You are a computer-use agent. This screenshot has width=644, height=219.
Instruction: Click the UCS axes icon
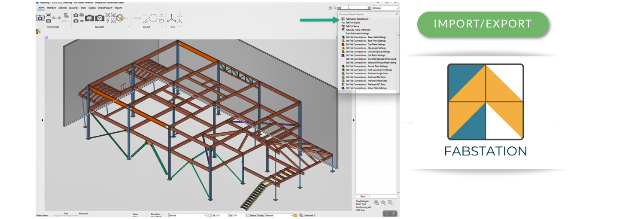click(171, 18)
